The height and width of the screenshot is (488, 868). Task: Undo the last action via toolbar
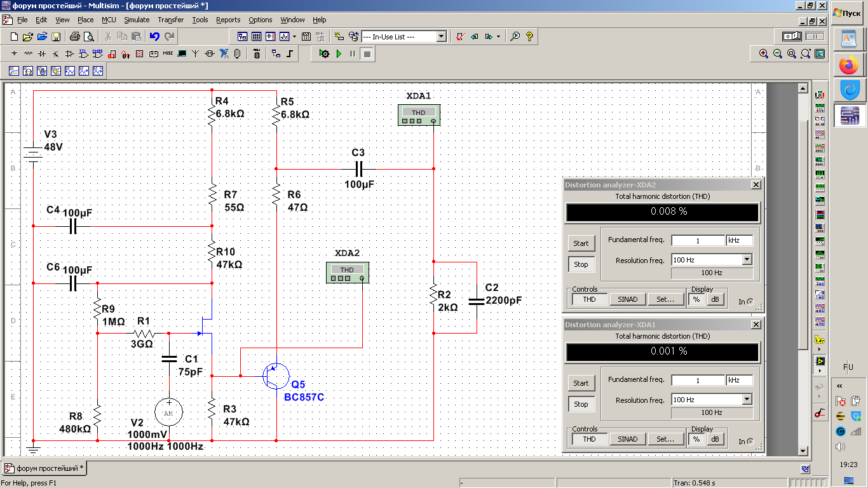(154, 37)
